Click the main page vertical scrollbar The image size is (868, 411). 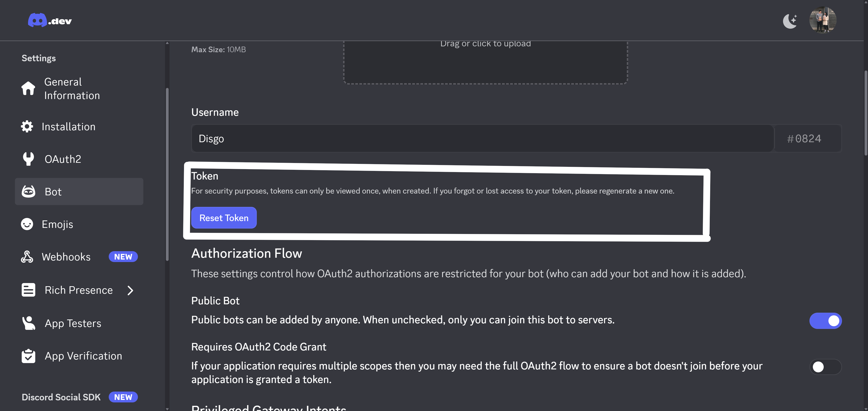click(x=865, y=113)
